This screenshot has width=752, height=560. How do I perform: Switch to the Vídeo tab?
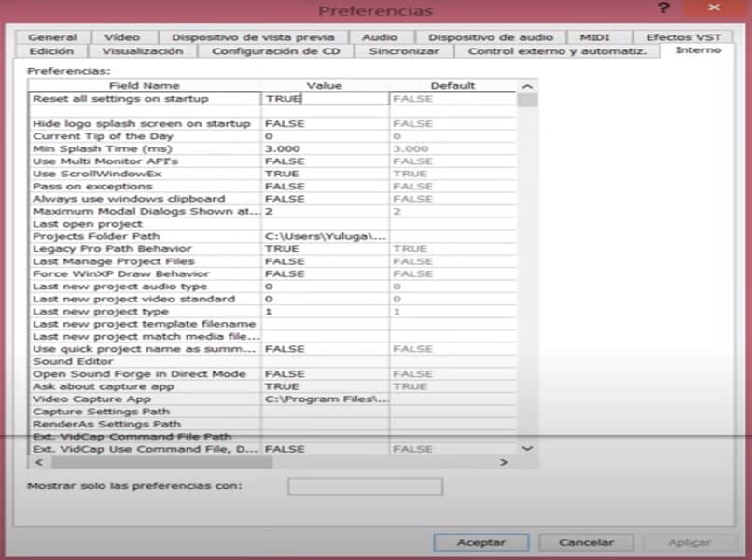coord(123,37)
